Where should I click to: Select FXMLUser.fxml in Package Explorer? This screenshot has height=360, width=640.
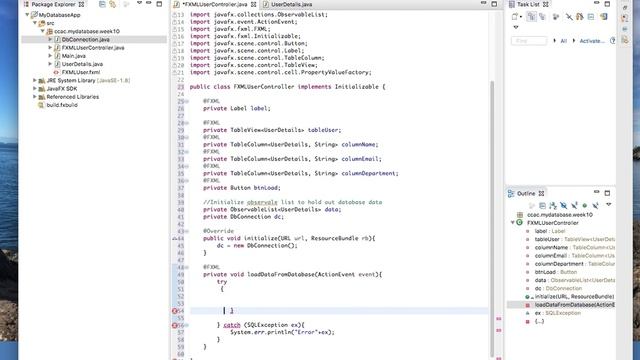81,72
